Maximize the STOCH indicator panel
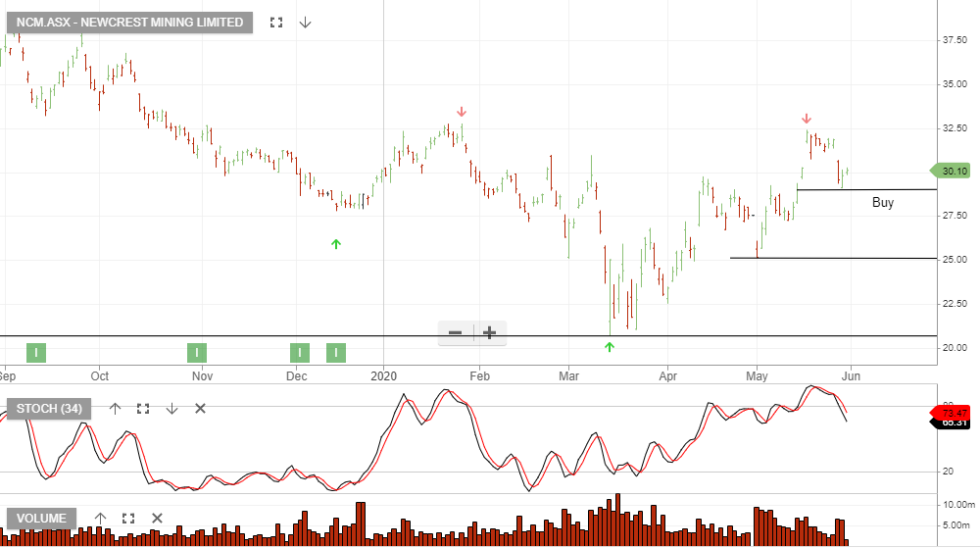 point(143,409)
